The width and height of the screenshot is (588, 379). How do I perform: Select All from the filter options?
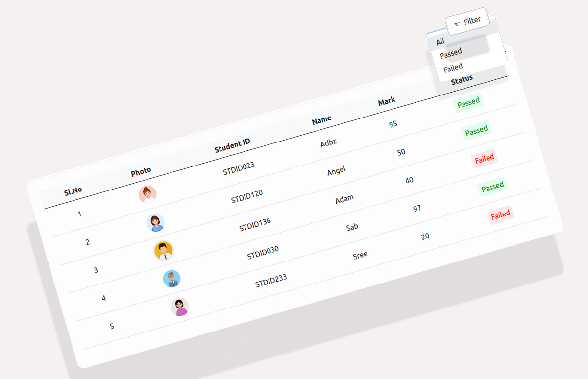click(440, 41)
